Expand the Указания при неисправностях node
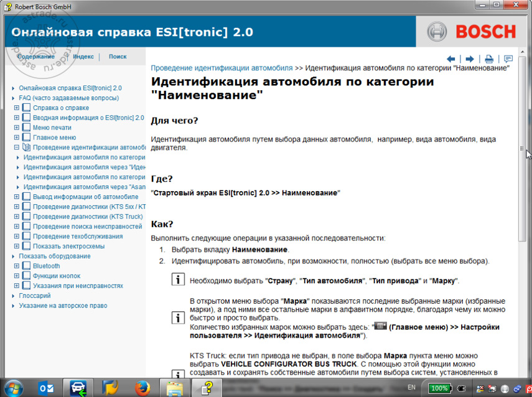The image size is (532, 397). tap(16, 286)
